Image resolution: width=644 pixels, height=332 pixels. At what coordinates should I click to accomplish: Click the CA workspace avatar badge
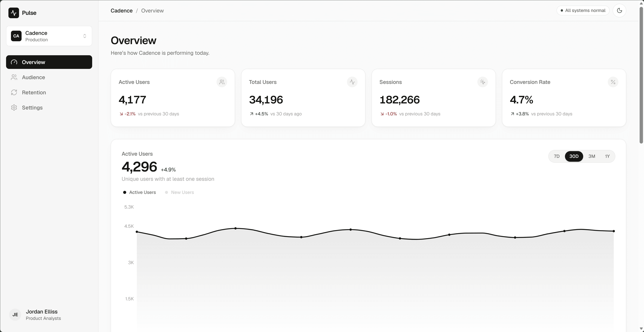click(16, 36)
